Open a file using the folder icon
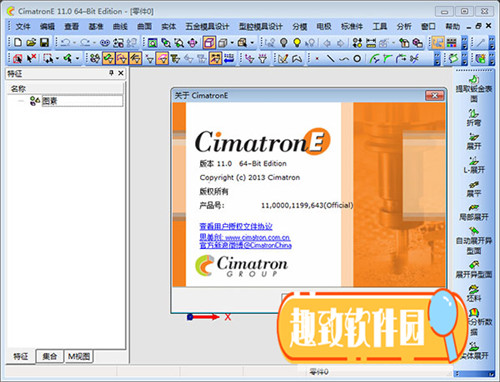500x382 pixels. point(31,42)
